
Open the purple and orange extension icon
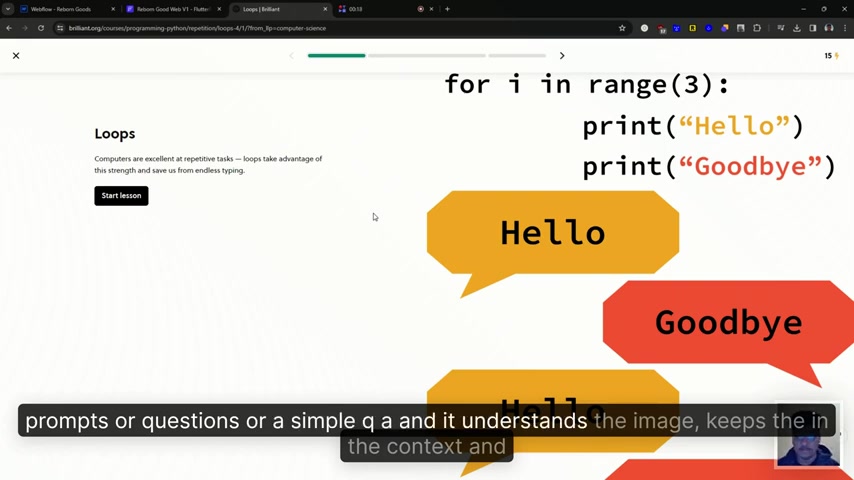coord(724,28)
